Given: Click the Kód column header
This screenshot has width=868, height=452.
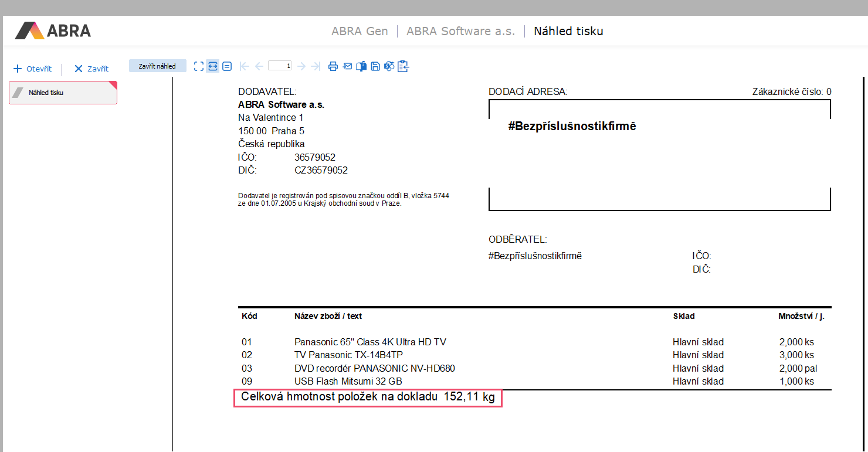Looking at the screenshot, I should [x=249, y=316].
